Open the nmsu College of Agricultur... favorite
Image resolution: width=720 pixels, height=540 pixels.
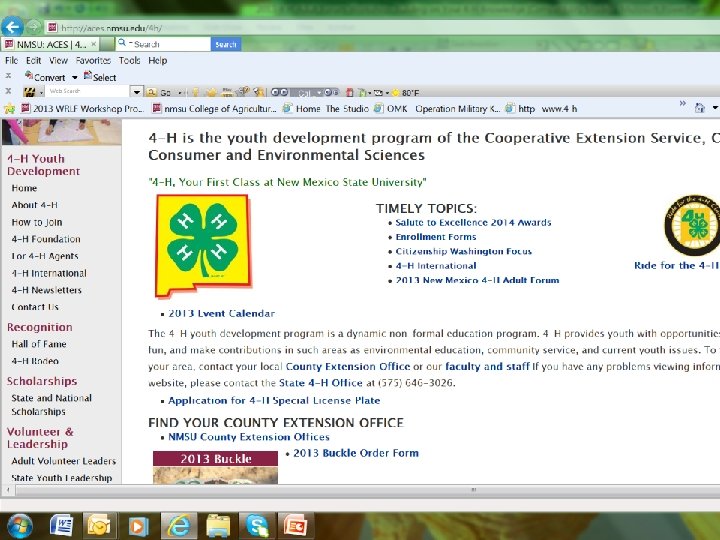pyautogui.click(x=214, y=109)
